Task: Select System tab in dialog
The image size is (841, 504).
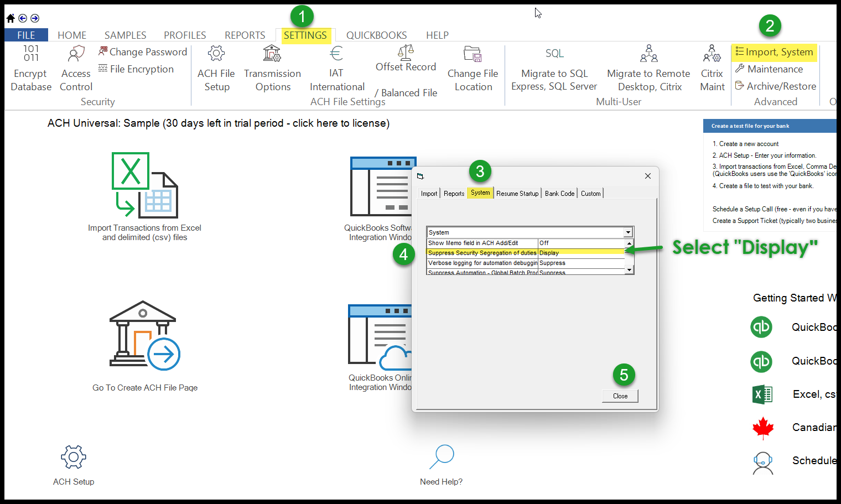Action: click(480, 193)
